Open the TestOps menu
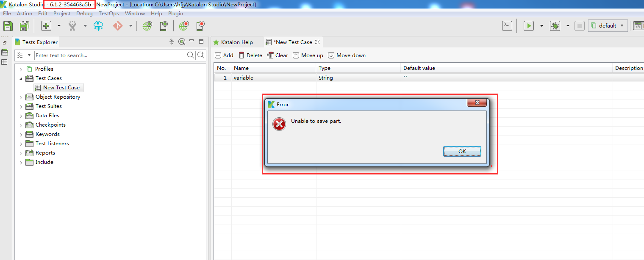This screenshot has height=260, width=644. coord(109,13)
